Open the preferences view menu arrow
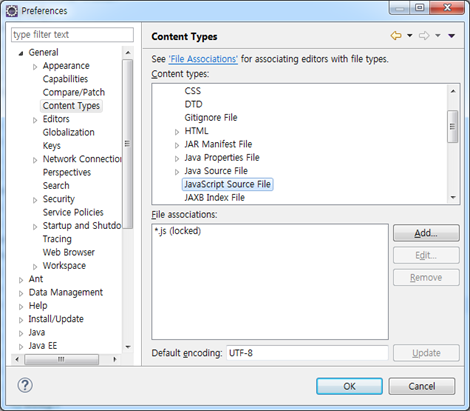 point(452,36)
